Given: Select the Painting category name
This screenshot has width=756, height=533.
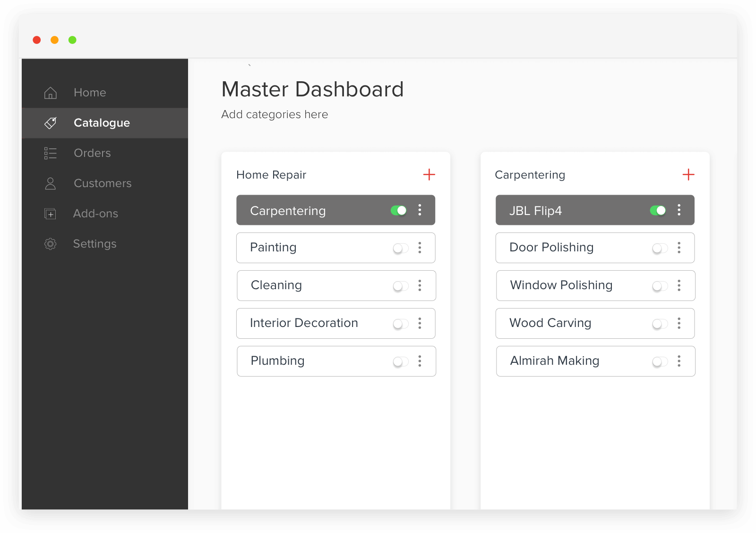Looking at the screenshot, I should click(x=273, y=248).
